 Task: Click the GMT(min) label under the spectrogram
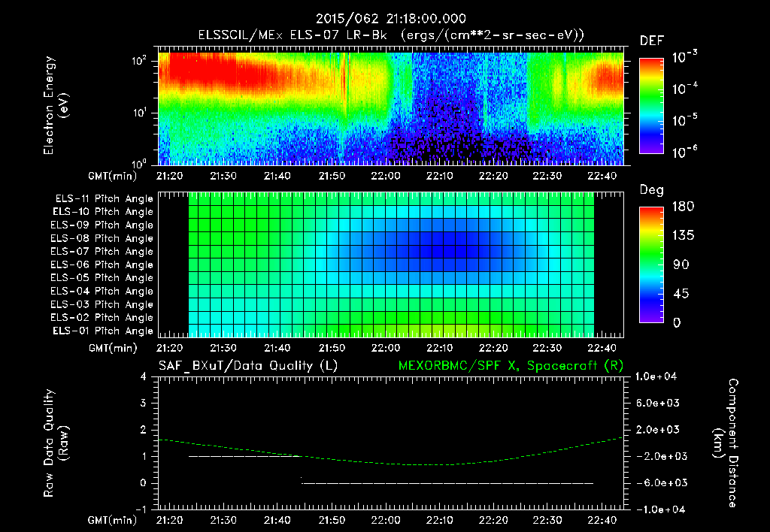coord(113,176)
